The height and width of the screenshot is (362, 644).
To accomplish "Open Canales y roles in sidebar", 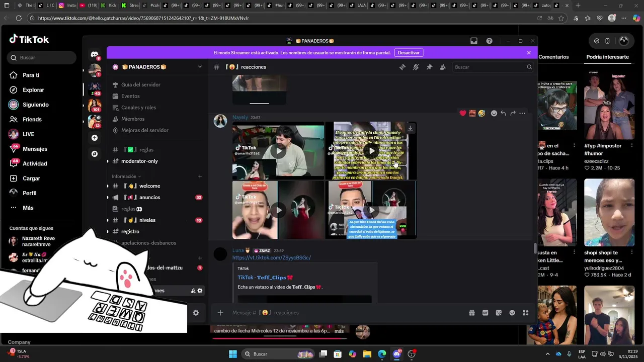I will pyautogui.click(x=138, y=108).
